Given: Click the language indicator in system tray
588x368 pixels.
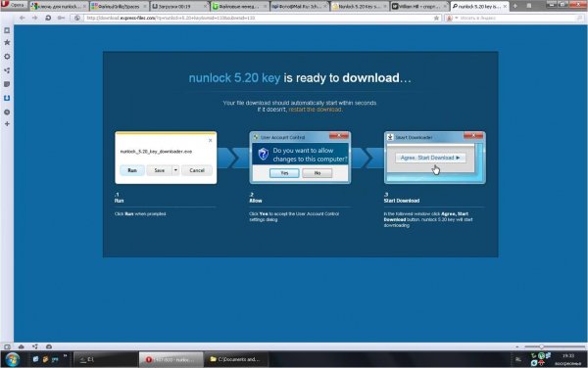Looking at the screenshot, I should pyautogui.click(x=518, y=359).
